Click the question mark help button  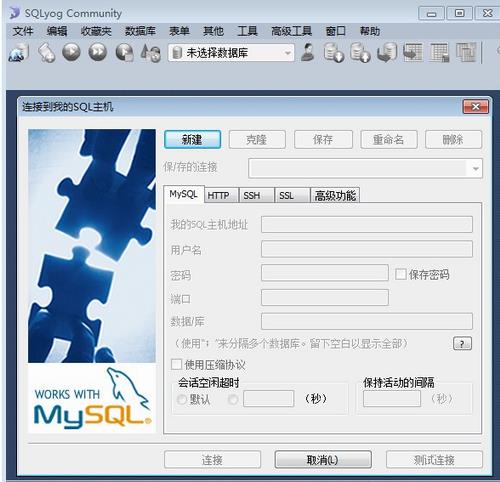click(x=462, y=344)
